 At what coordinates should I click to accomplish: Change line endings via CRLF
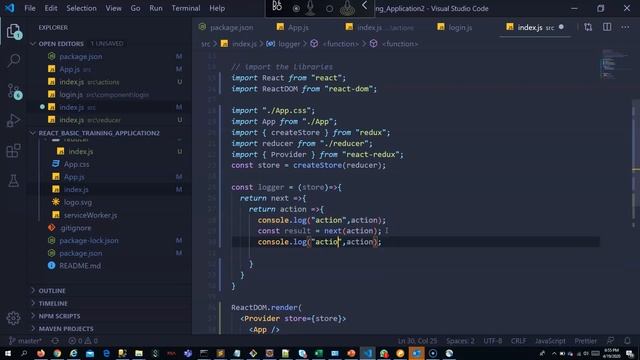[x=518, y=340]
